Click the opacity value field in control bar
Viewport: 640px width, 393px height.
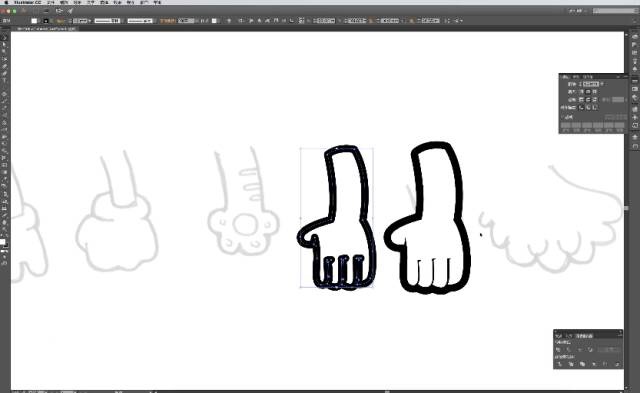186,20
